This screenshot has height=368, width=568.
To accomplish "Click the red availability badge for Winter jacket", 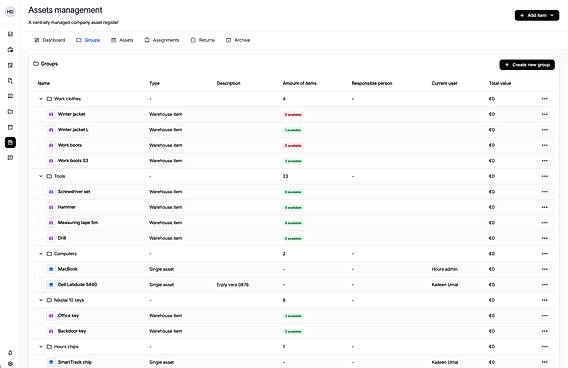I will 293,114.
